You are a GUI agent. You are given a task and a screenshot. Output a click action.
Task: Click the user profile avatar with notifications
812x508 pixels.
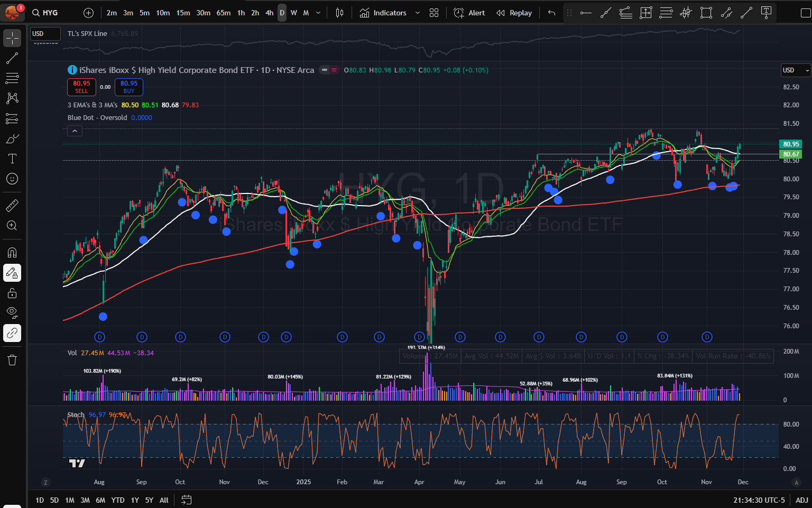coord(12,11)
